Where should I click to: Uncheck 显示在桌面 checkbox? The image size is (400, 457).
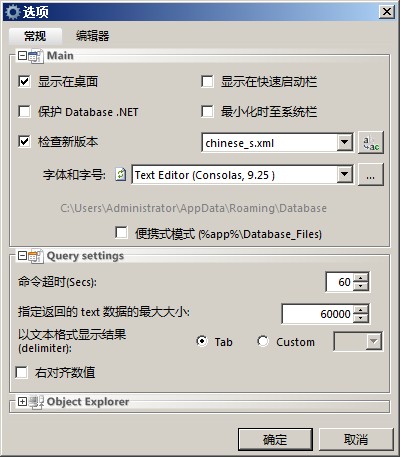coord(24,81)
